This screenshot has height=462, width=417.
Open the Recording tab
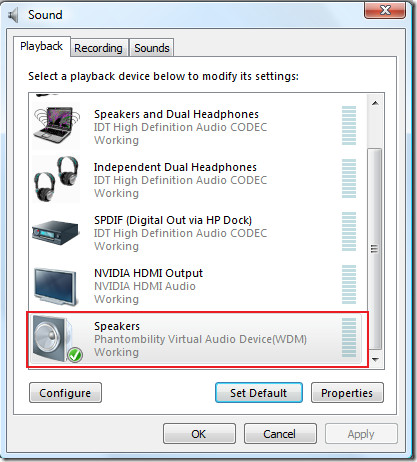pyautogui.click(x=98, y=48)
